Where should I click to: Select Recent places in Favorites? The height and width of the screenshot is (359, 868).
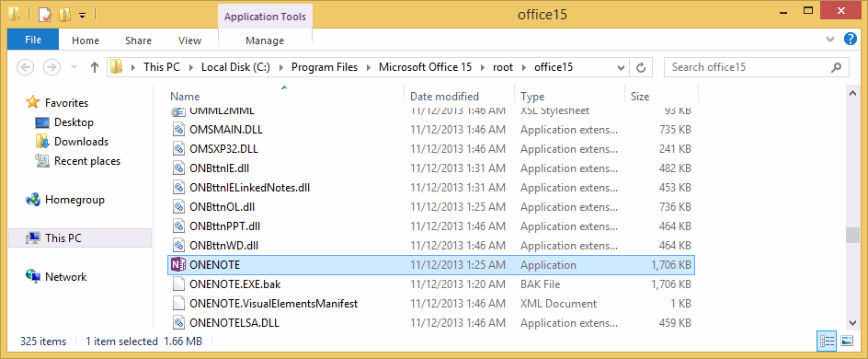87,161
